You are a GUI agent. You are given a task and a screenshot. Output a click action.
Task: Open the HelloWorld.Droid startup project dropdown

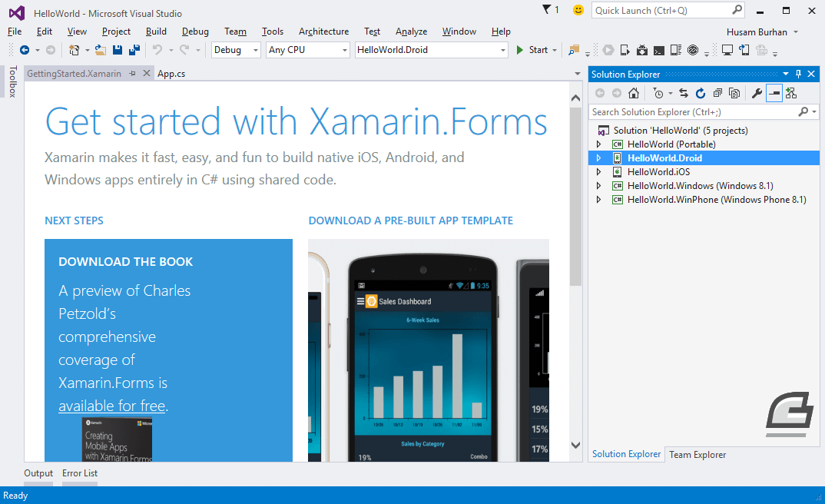pos(503,50)
